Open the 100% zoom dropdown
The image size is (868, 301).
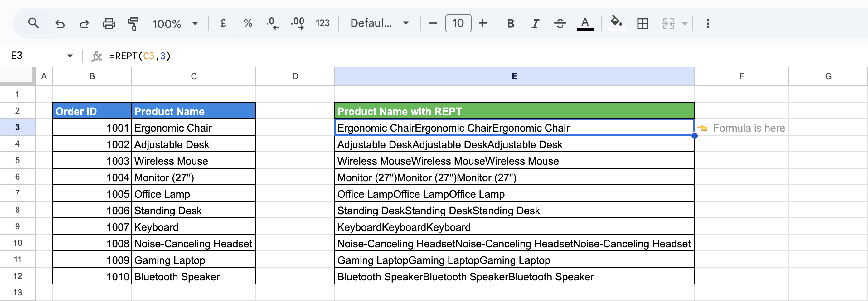tap(175, 24)
